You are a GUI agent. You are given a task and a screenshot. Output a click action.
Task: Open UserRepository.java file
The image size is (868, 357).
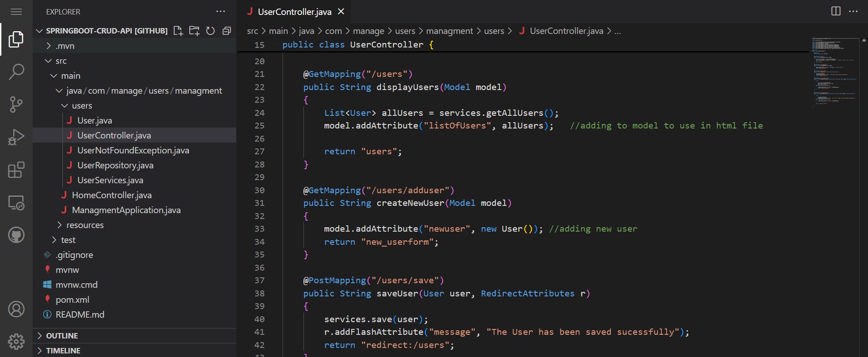(134, 165)
